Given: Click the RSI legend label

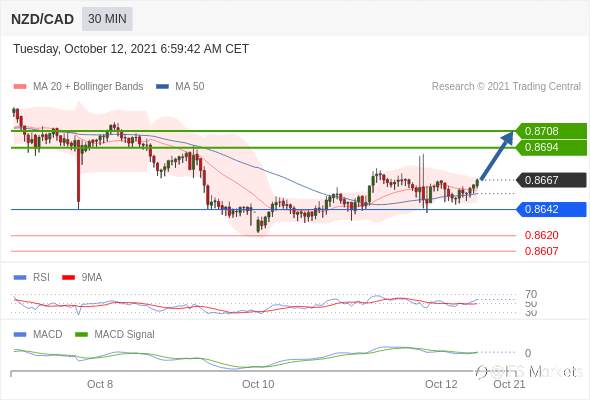Looking at the screenshot, I should click(x=41, y=277).
